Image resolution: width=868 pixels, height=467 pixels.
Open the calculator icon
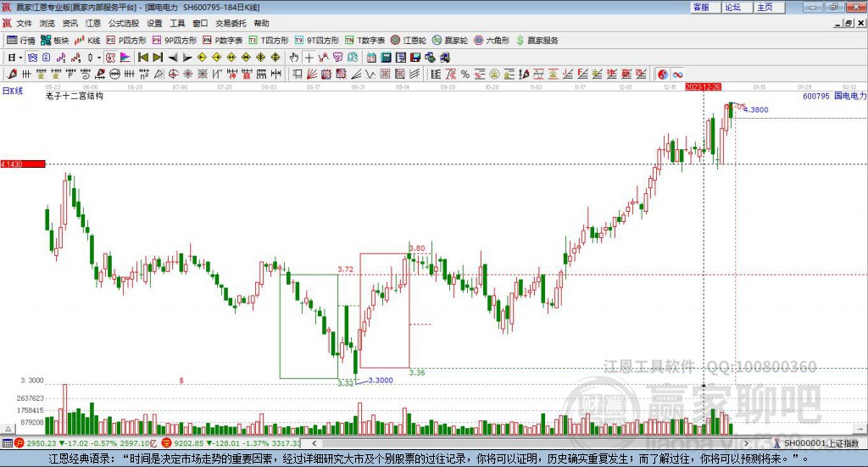point(386,58)
